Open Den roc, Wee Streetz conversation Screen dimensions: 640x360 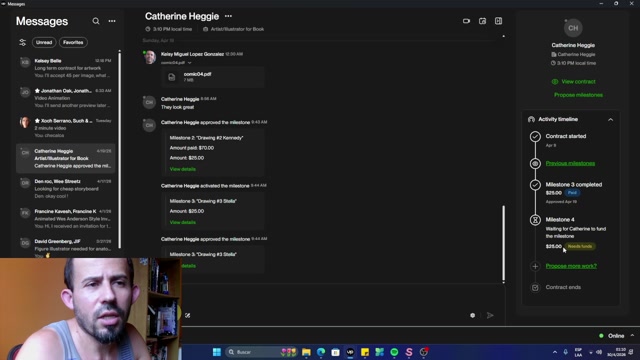(x=66, y=189)
